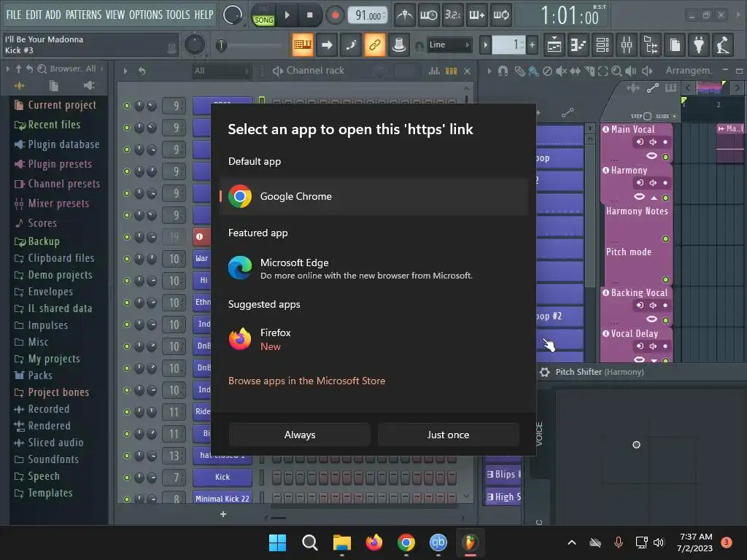Select the Playlist zoom magnifier tool
Image resolution: width=747 pixels, height=560 pixels.
click(616, 71)
